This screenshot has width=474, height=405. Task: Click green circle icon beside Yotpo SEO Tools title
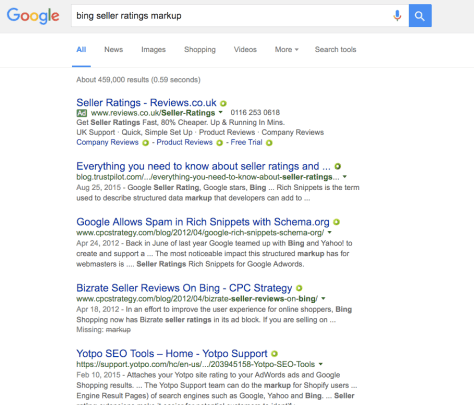pyautogui.click(x=274, y=354)
